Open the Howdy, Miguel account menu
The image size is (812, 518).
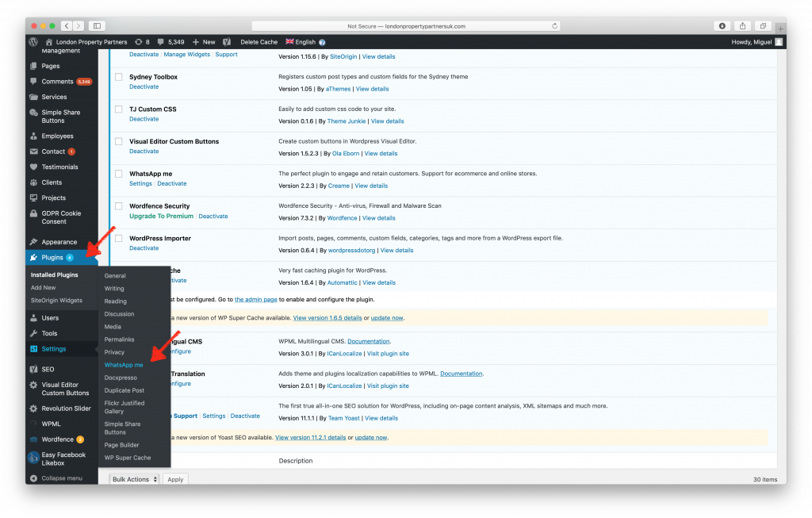coord(756,42)
